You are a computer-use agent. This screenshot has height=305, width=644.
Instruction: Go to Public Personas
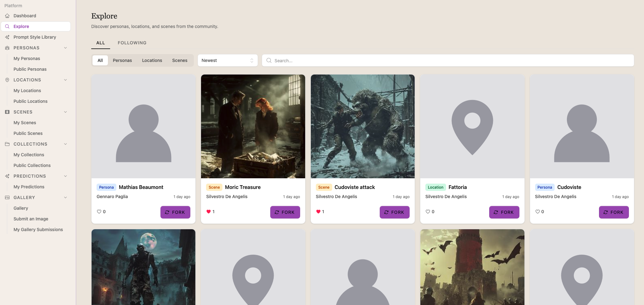pyautogui.click(x=30, y=69)
